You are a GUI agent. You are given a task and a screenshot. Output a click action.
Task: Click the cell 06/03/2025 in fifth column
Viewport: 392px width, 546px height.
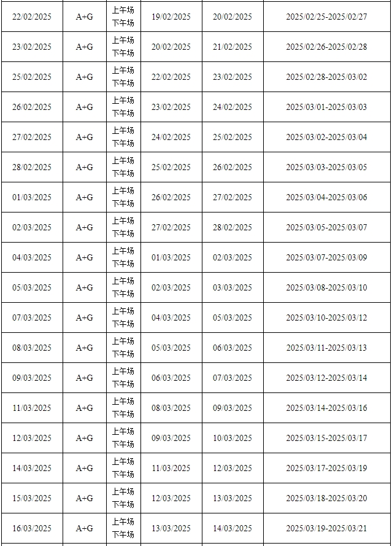(233, 348)
